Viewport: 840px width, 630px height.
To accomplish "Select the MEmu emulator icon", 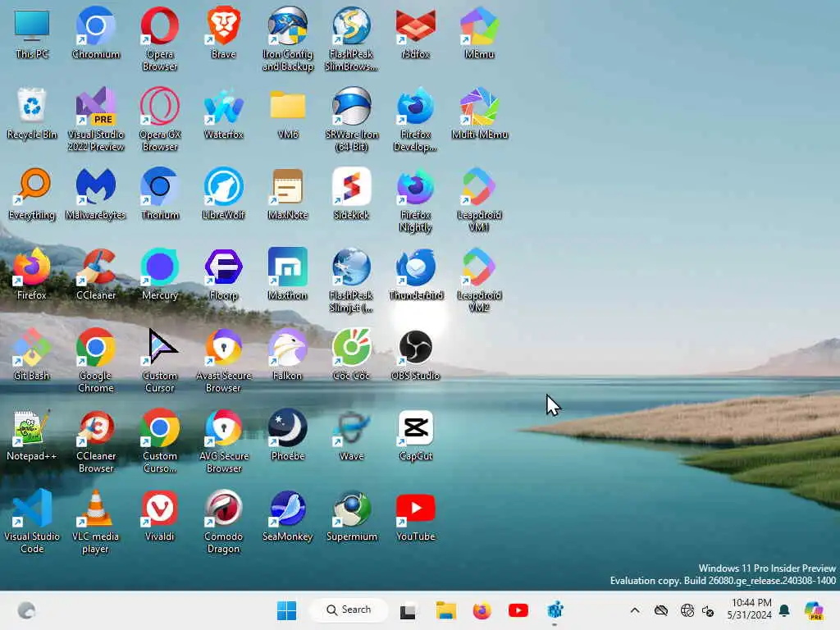I will (x=479, y=33).
